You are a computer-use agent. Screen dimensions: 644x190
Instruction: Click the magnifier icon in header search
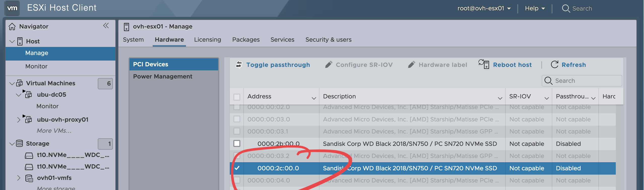[566, 9]
